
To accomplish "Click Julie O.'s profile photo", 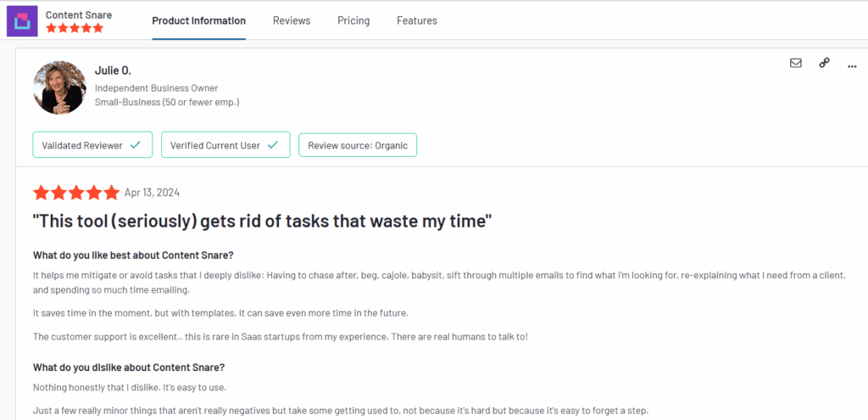I will 60,87.
